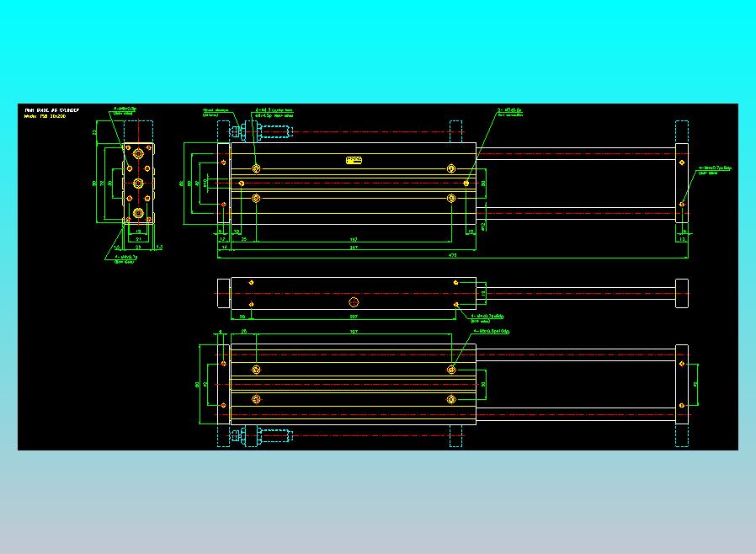Screen dimensions: 756x554
Task: Click the 4-M6 annotation above the bottom view
Action: (492, 331)
